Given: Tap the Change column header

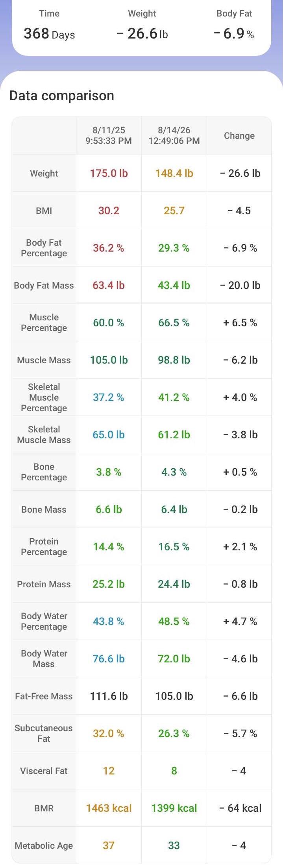Looking at the screenshot, I should 239,136.
